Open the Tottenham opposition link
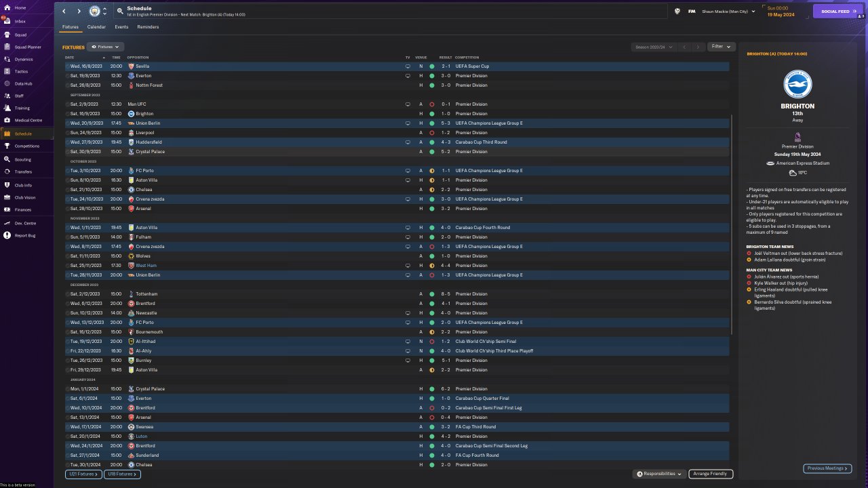868x488 pixels. (146, 294)
